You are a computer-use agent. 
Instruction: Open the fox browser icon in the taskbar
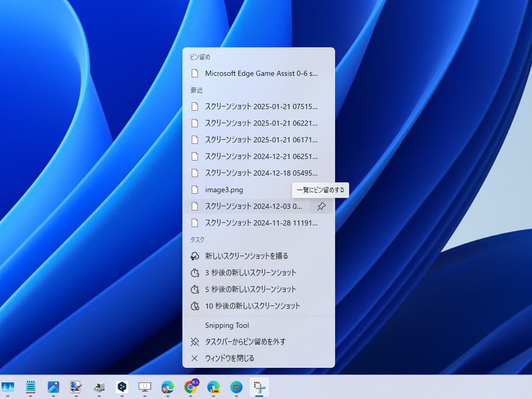tap(167, 387)
